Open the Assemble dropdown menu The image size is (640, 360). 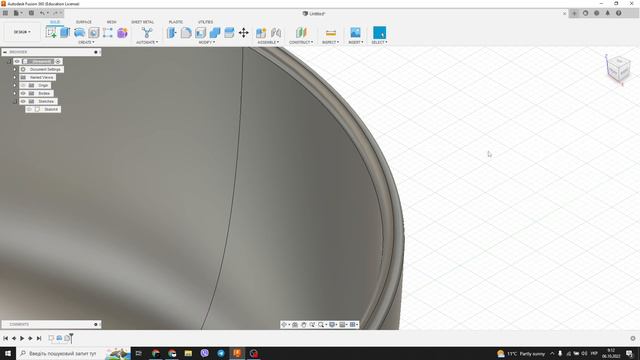[268, 42]
